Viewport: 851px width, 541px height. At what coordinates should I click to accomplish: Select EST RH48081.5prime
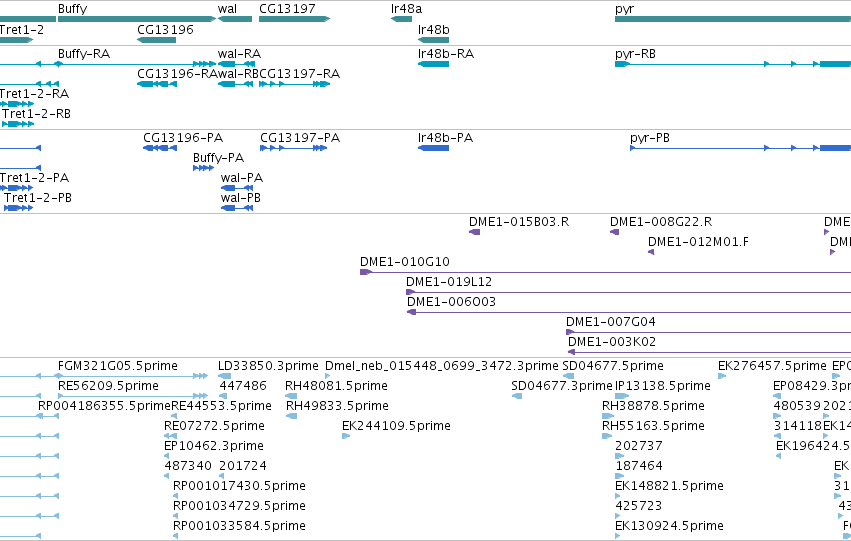291,396
